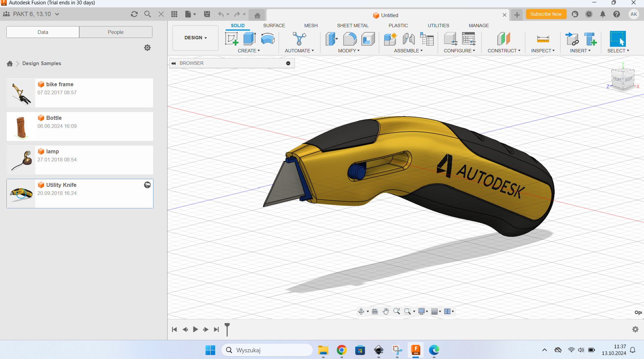Click the Save icon
This screenshot has height=359, width=644.
pyautogui.click(x=207, y=14)
